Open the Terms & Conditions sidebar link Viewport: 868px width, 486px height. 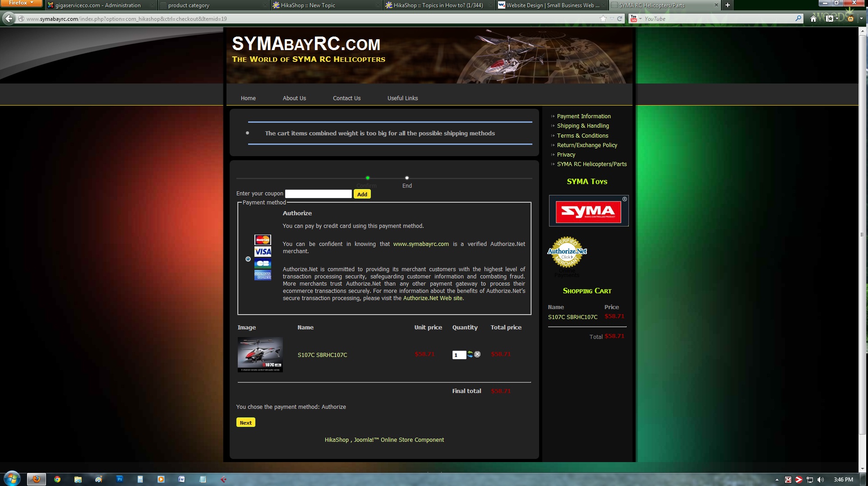pos(582,135)
